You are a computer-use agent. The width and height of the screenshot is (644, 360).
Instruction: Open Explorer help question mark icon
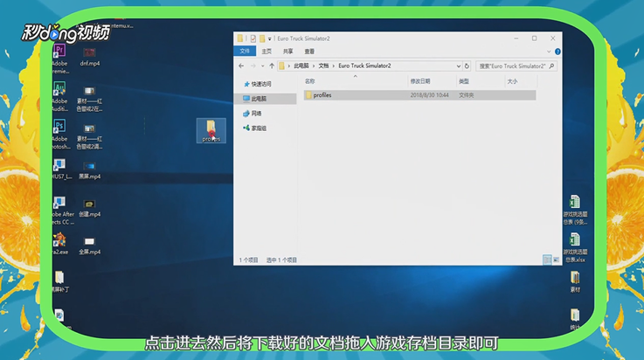(x=557, y=52)
